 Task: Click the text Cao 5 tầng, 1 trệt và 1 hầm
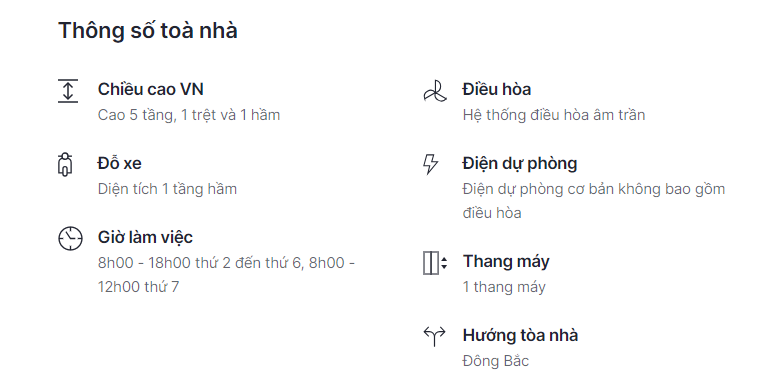189,115
